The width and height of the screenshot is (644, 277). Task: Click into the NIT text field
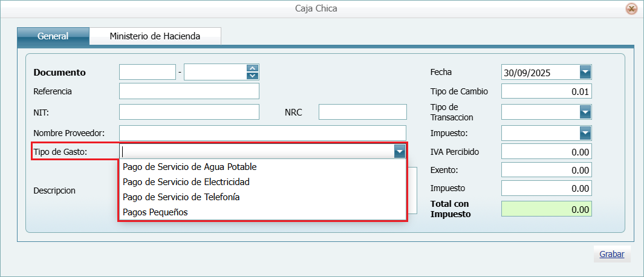point(189,112)
